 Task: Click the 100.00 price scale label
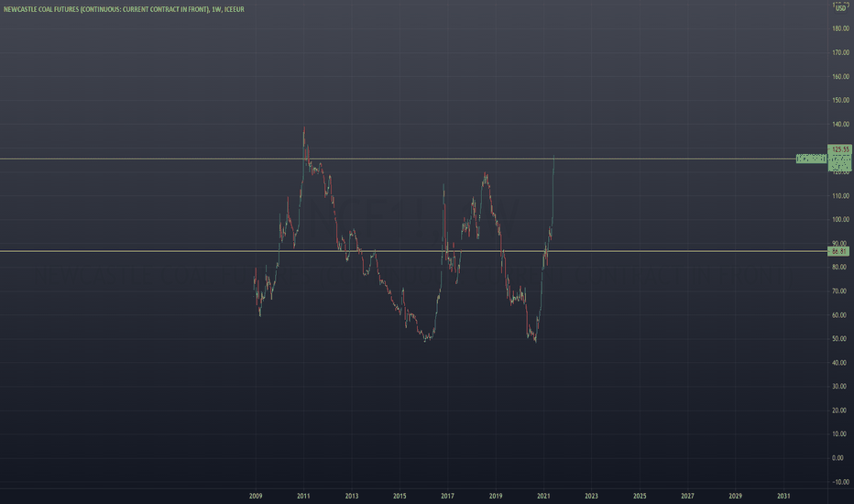[x=840, y=220]
